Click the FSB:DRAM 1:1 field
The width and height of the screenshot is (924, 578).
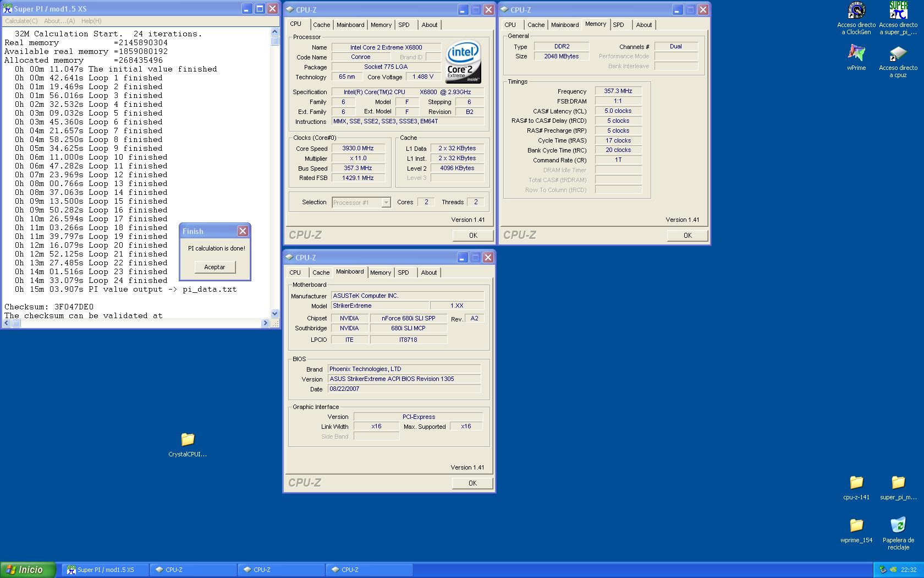[618, 101]
